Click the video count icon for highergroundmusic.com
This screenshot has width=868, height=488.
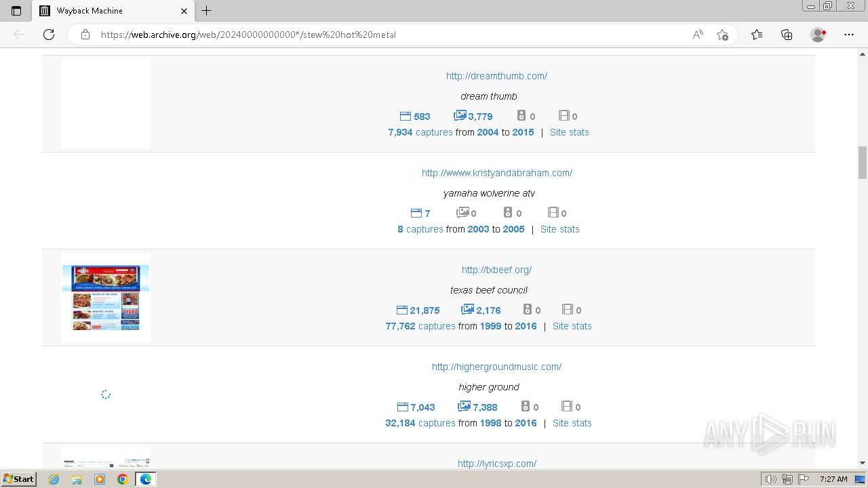click(567, 407)
